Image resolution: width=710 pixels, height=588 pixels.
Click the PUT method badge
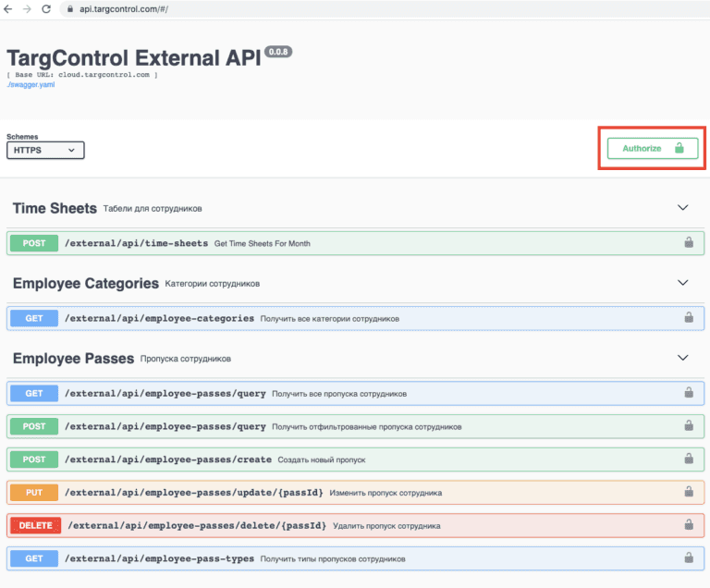click(34, 493)
